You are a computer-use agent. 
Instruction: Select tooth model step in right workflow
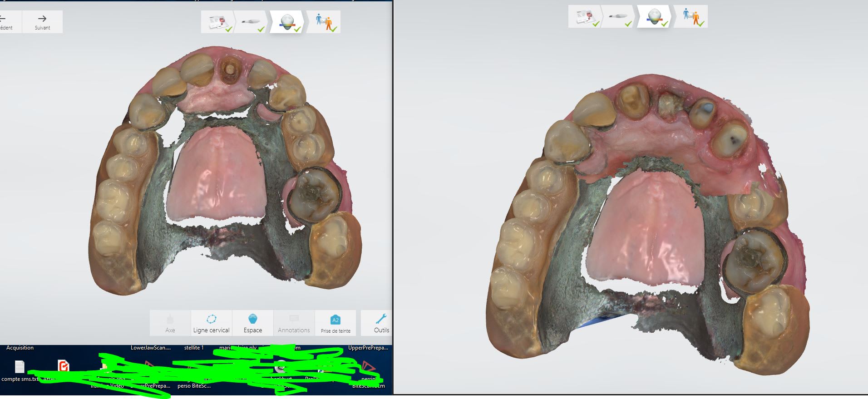click(x=654, y=17)
